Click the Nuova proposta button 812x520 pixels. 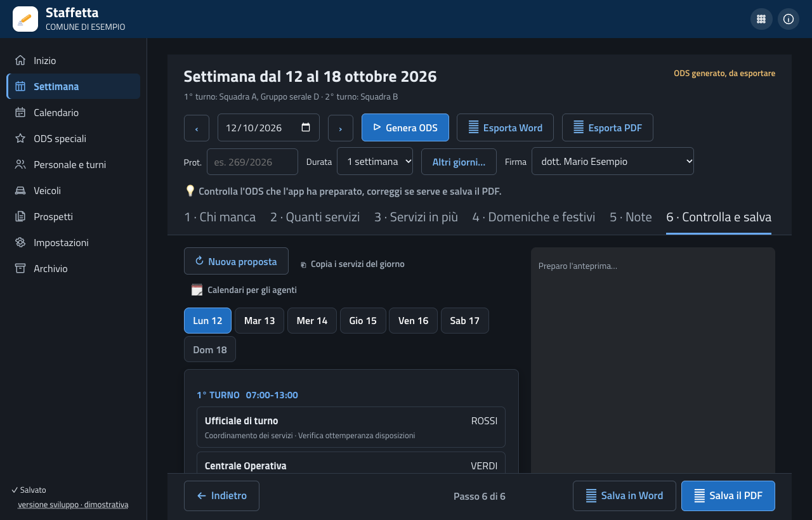pyautogui.click(x=236, y=261)
